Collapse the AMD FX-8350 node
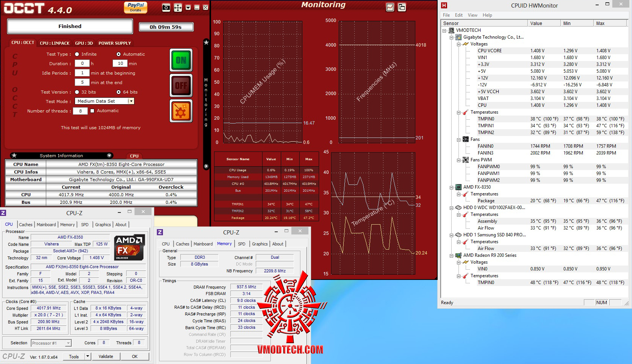 [x=452, y=187]
